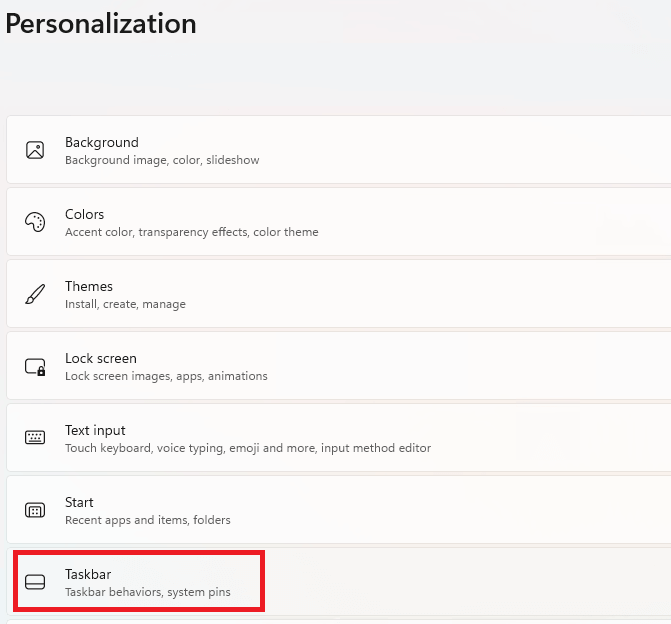Viewport: 671px width, 624px height.
Task: Click 'Accent color, transparency effects, color theme' text
Action: 192,232
